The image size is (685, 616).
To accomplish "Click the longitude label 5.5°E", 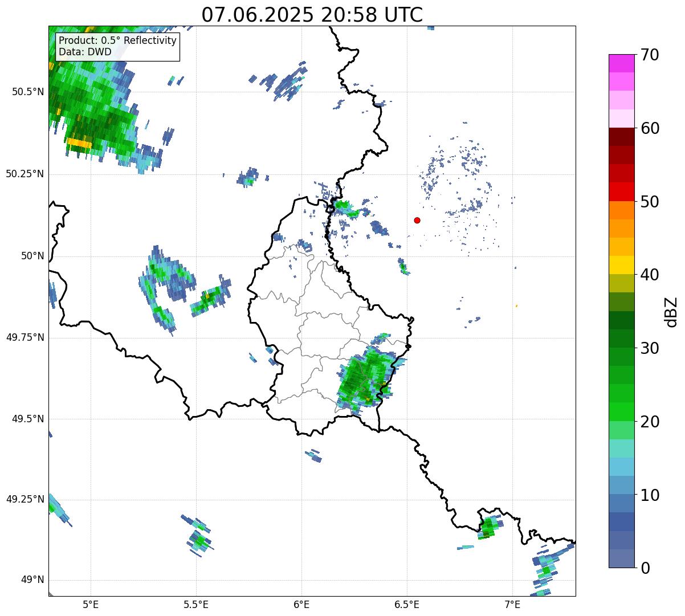I will (x=196, y=604).
